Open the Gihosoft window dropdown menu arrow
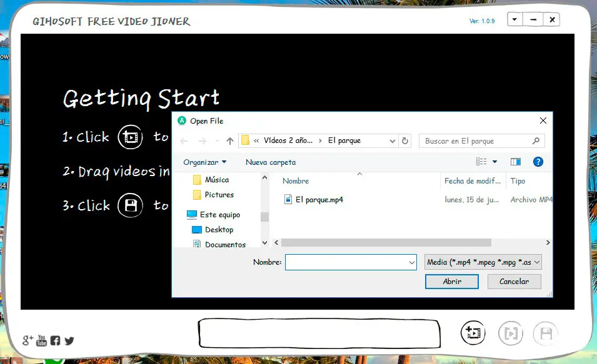 click(514, 19)
